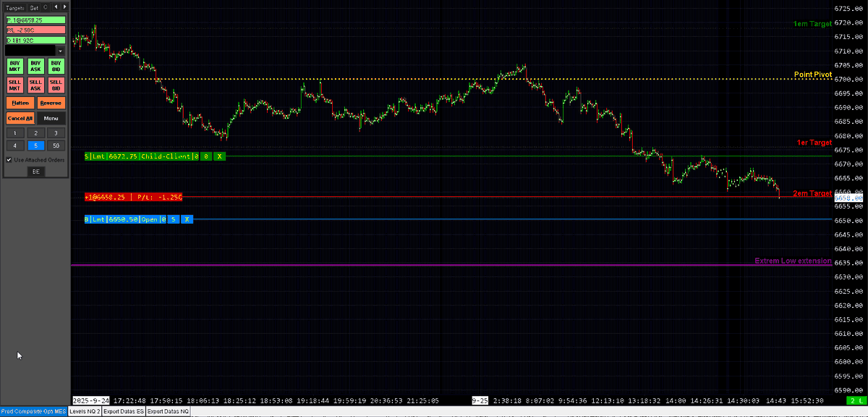Reverse the current position
This screenshot has height=417, width=868.
[51, 103]
